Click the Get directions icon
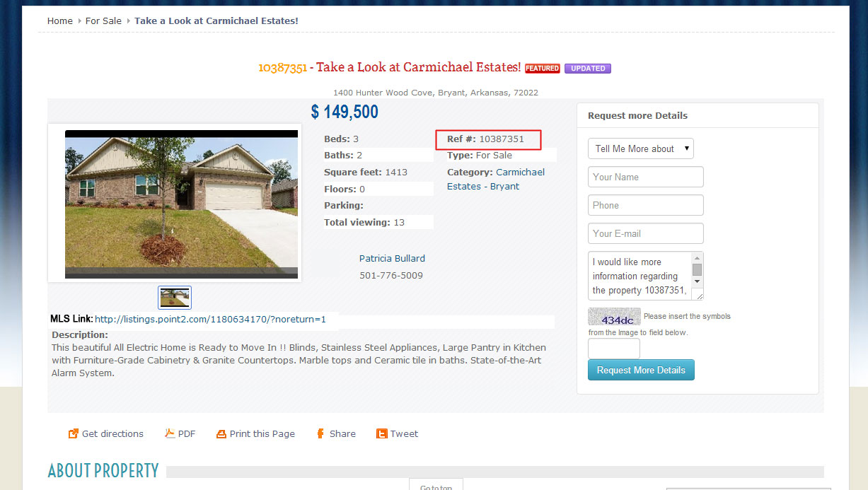The width and height of the screenshot is (868, 490). tap(73, 433)
